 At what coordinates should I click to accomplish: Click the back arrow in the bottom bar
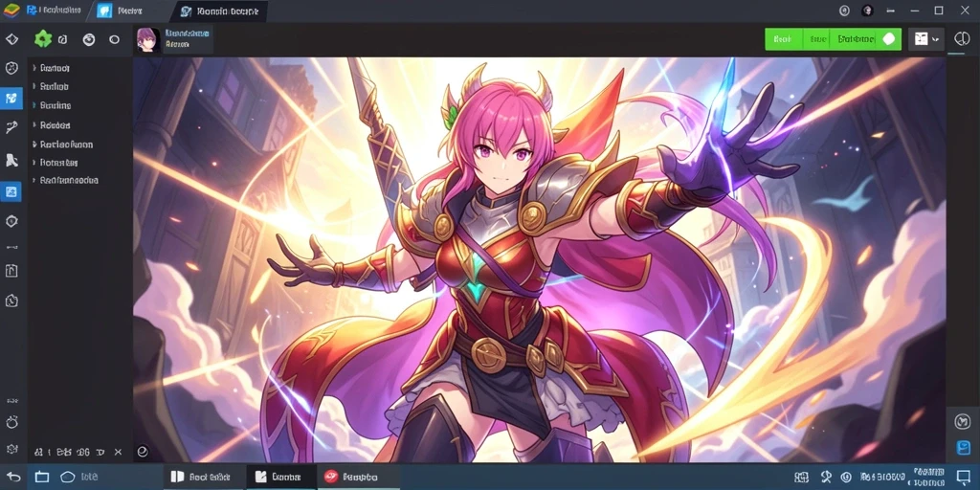click(x=13, y=477)
